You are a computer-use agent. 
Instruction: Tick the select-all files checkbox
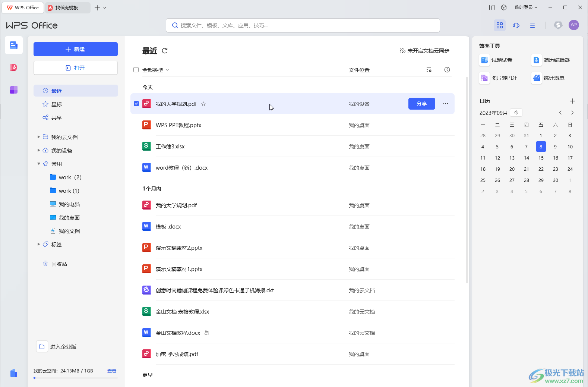pos(136,70)
